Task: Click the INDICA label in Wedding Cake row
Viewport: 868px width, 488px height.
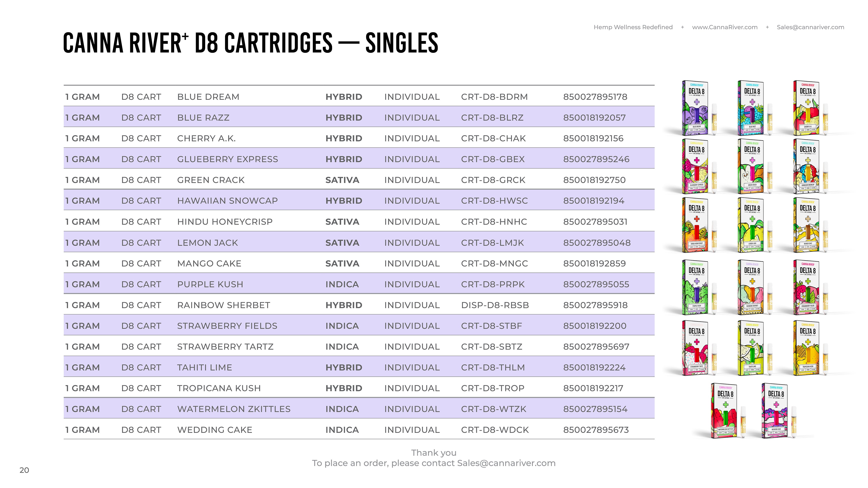Action: tap(342, 430)
